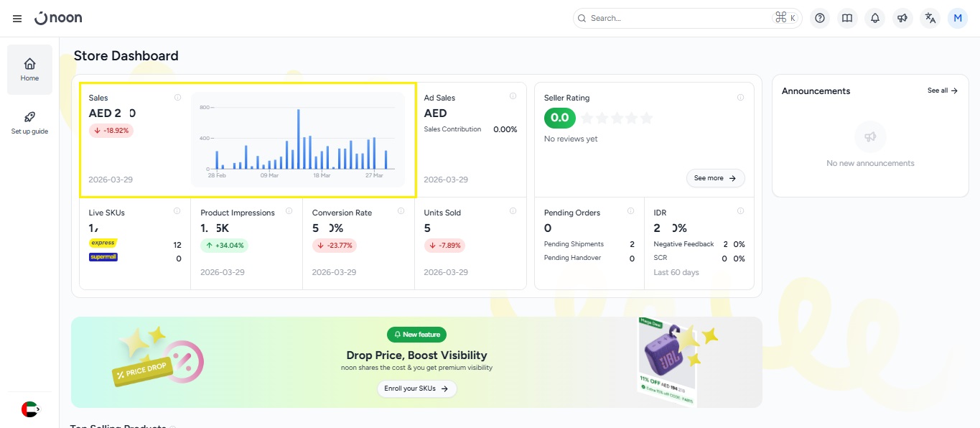Click the sales bar chart
Viewport: 980px width, 428px height.
(297, 139)
